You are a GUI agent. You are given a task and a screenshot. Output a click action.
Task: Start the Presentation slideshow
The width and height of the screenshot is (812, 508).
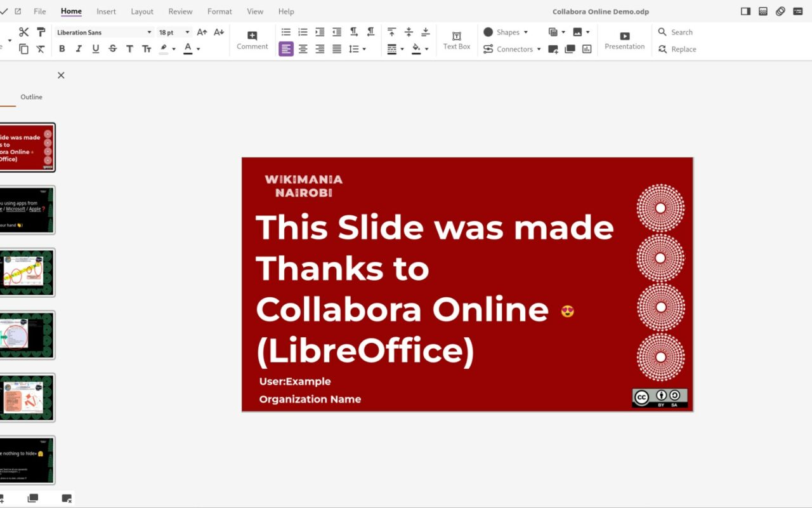[625, 40]
